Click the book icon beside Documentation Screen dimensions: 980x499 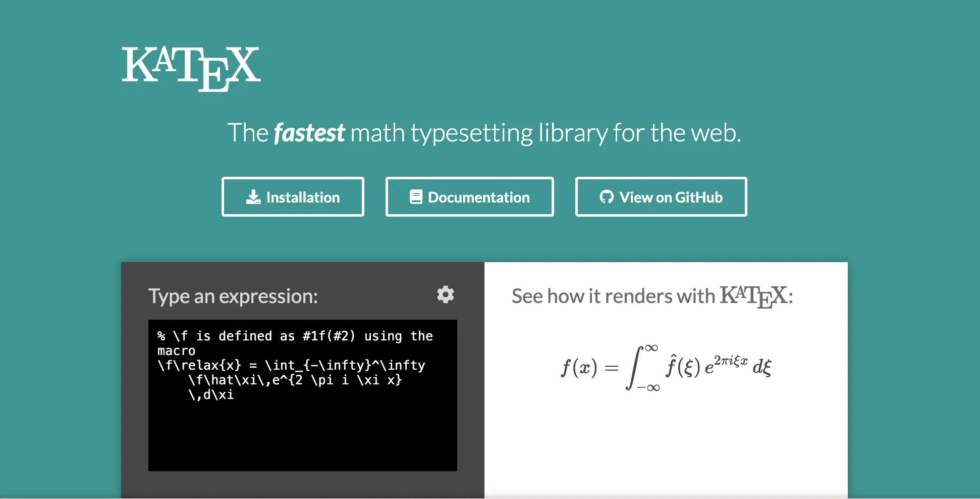pyautogui.click(x=416, y=197)
